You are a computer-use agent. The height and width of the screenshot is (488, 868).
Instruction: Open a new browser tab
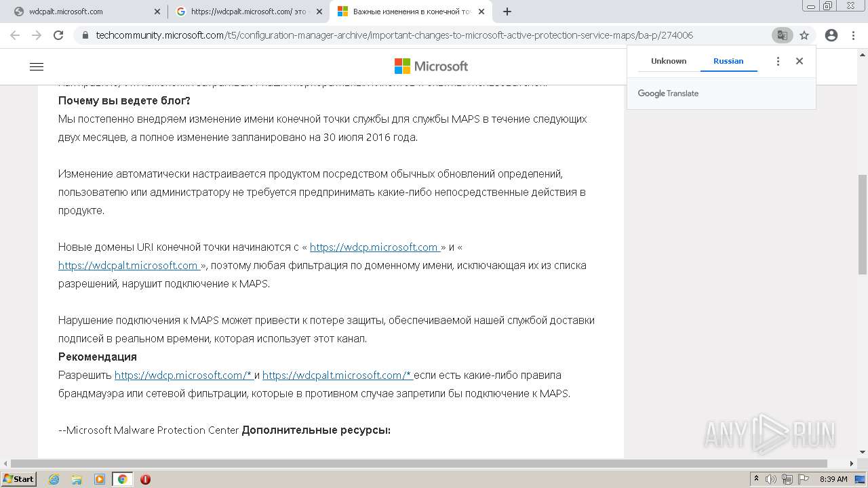click(507, 12)
